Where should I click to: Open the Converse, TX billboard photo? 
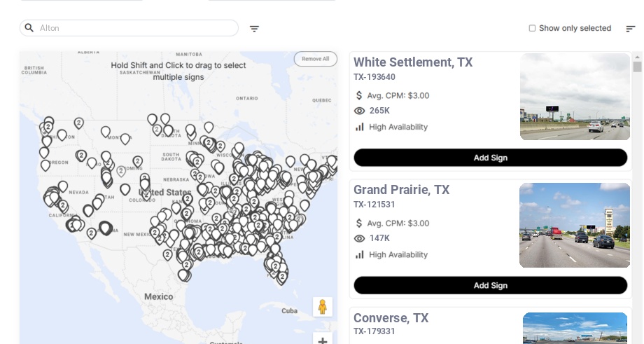coord(575,328)
